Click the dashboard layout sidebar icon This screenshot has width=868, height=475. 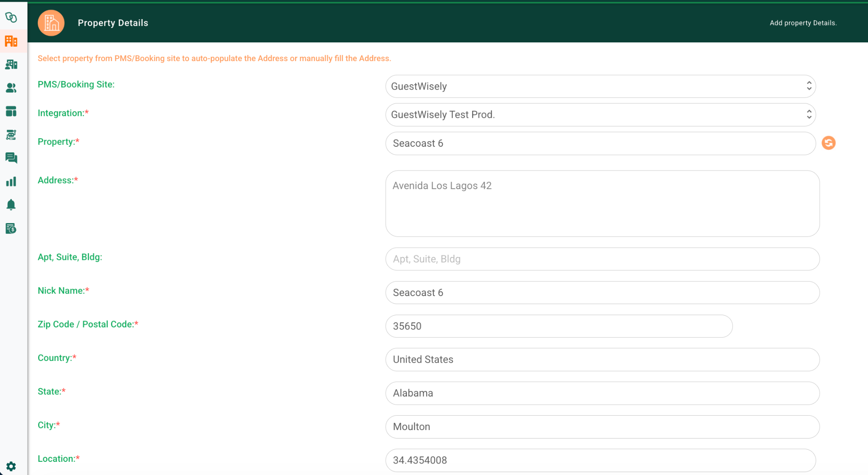pyautogui.click(x=11, y=111)
